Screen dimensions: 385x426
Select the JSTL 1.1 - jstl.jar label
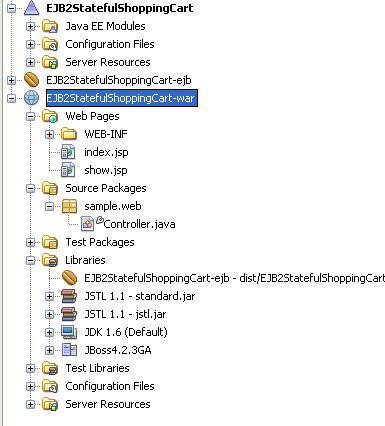tap(125, 314)
